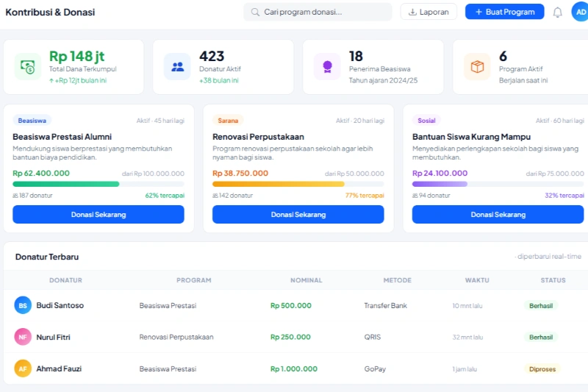This screenshot has width=588, height=392.
Task: Click the Laporan download button
Action: point(429,12)
